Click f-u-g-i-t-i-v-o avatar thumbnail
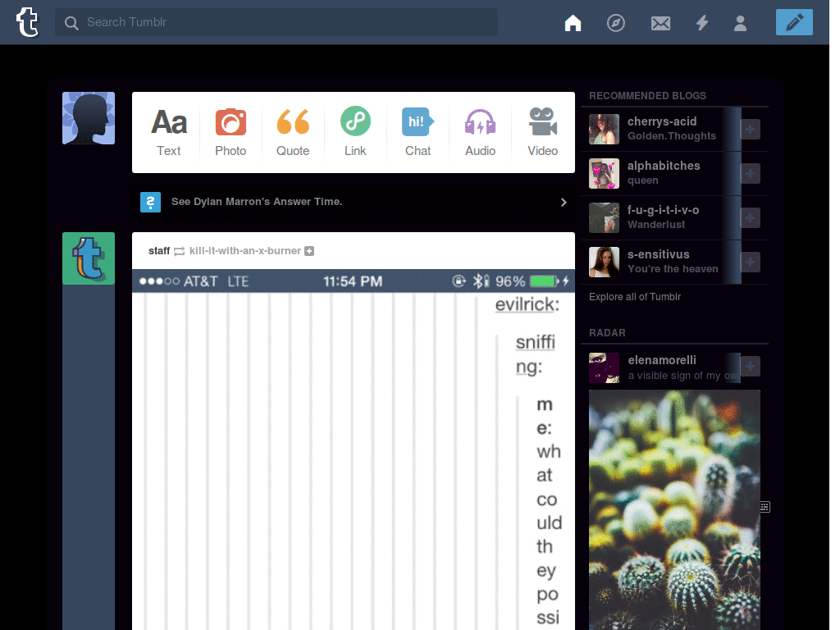Viewport: 840px width, 630px height. 604,217
